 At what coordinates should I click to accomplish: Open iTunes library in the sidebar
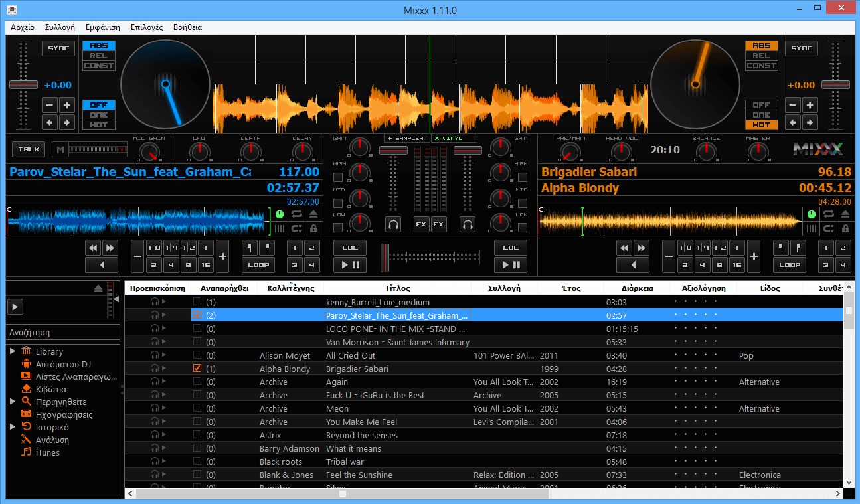click(x=47, y=452)
